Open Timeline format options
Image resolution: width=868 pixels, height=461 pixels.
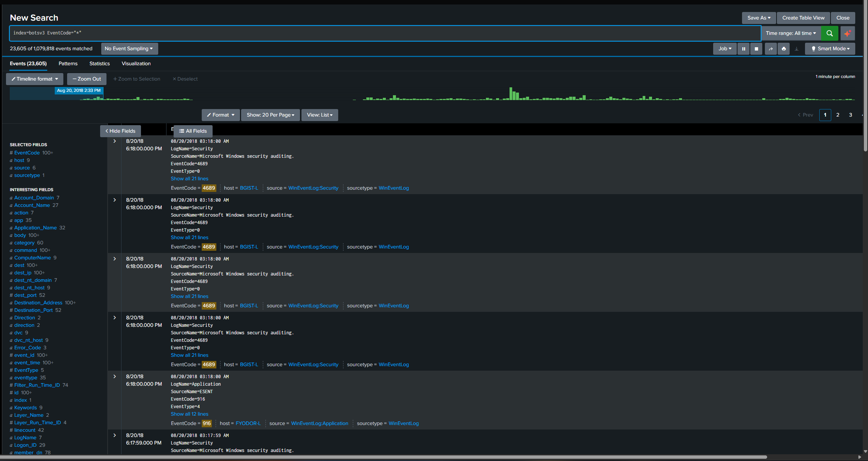pos(34,79)
